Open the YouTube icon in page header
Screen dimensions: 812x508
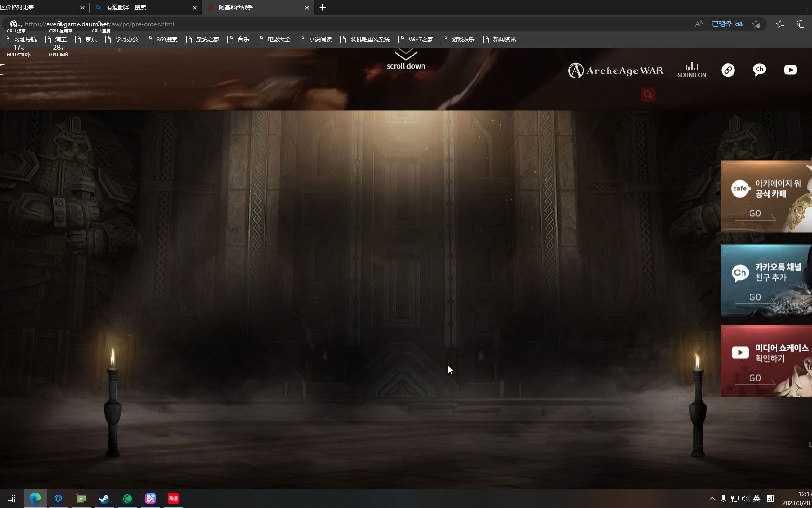pyautogui.click(x=790, y=70)
